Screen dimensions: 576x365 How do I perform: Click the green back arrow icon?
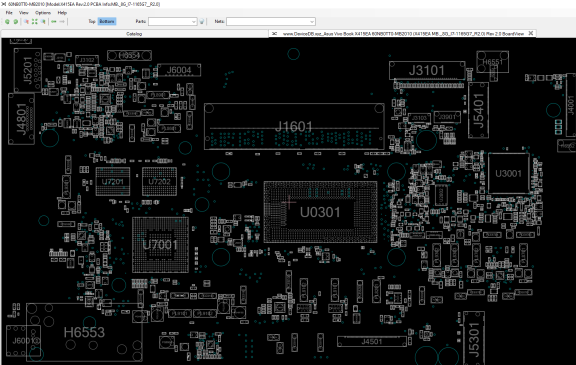click(x=54, y=22)
